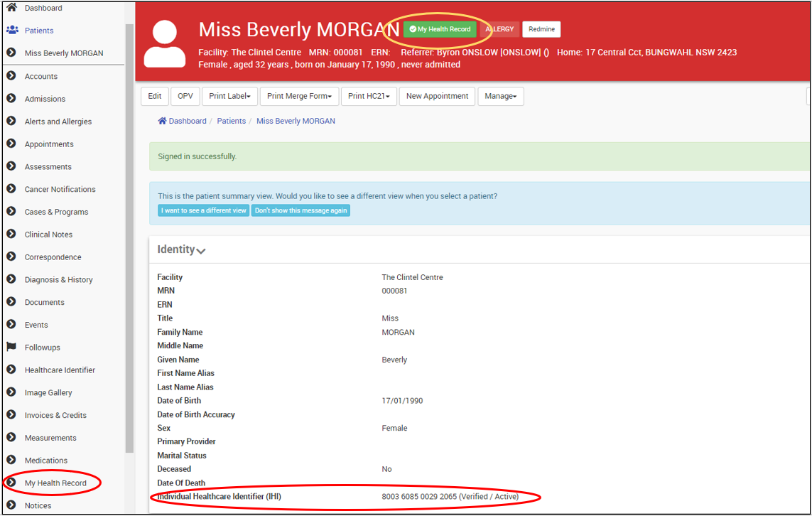Collapse the Identity section chevron
This screenshot has width=812, height=516.
tap(201, 251)
